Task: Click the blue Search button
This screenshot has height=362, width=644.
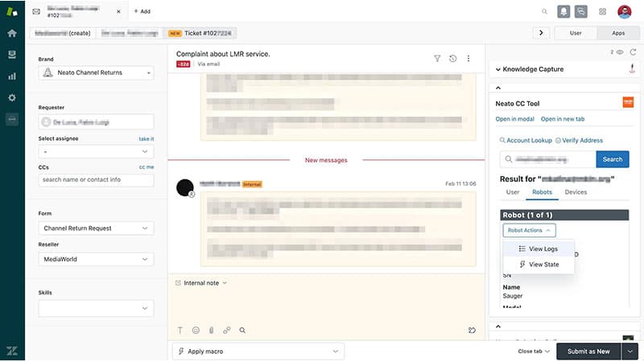Action: click(613, 159)
